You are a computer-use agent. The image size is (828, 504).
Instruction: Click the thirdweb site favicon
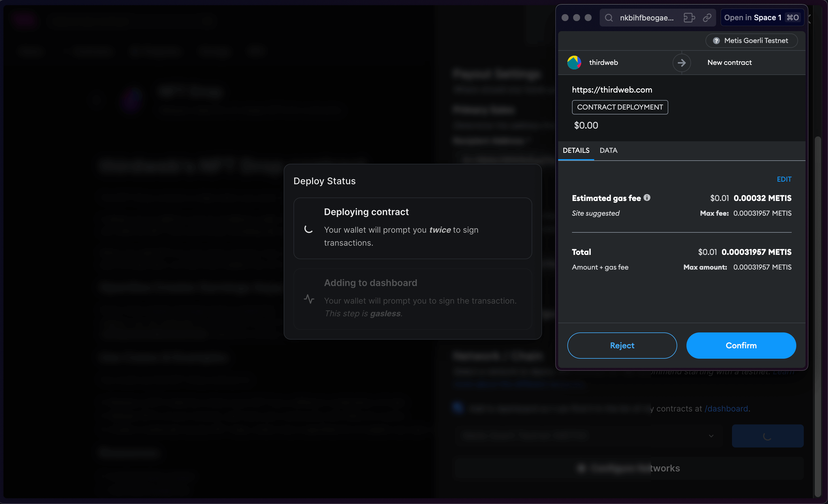(x=574, y=62)
